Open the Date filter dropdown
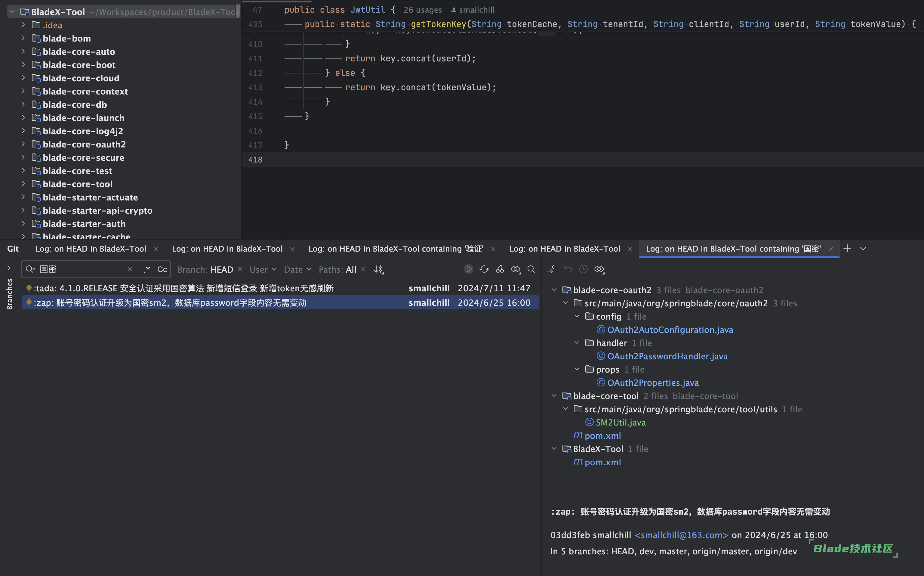 tap(298, 269)
